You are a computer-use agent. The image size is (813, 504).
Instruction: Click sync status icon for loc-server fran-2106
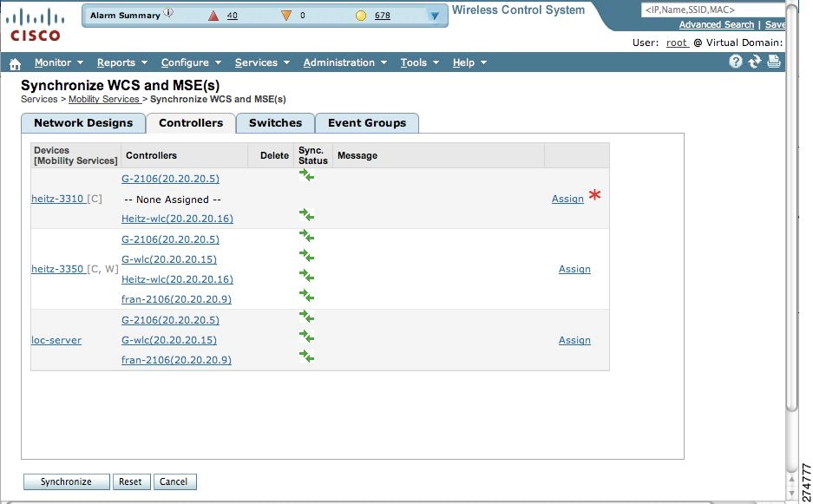tap(306, 357)
